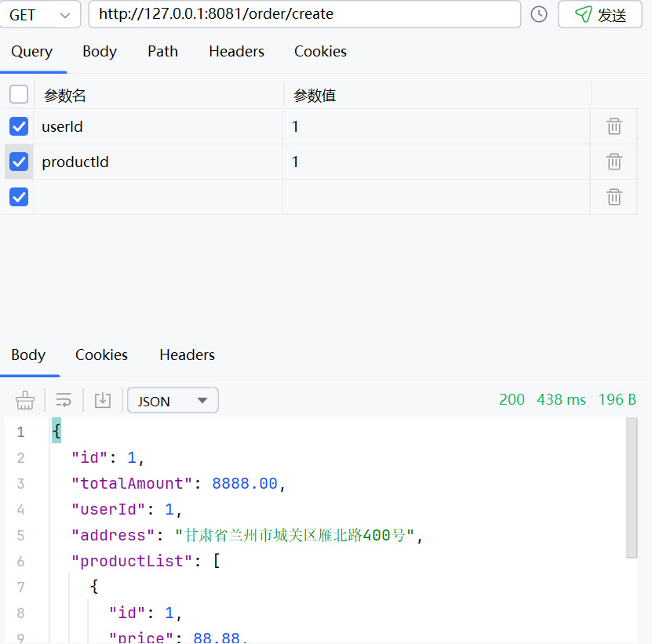
Task: Open the request Body tab
Action: 100,52
